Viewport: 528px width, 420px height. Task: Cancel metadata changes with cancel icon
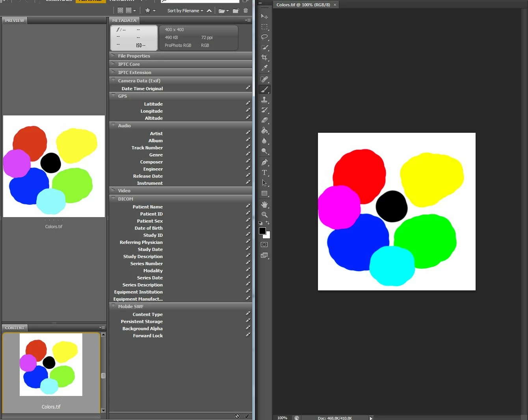237,416
